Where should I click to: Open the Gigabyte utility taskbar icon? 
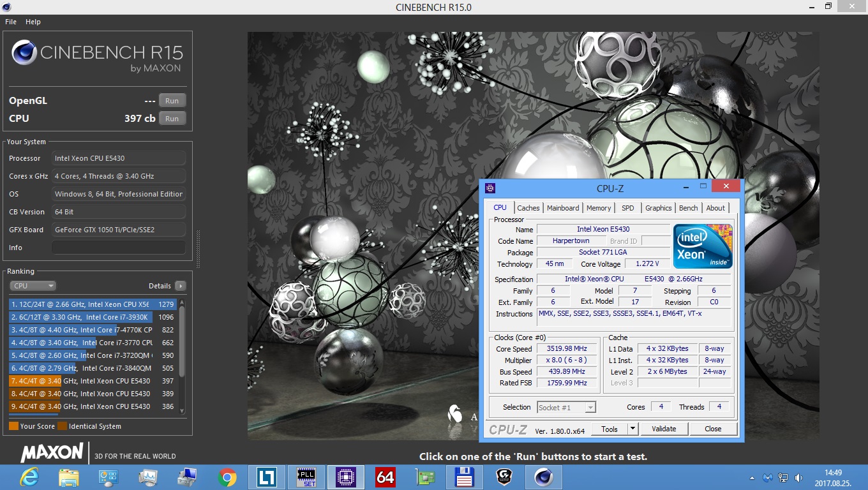pos(504,477)
